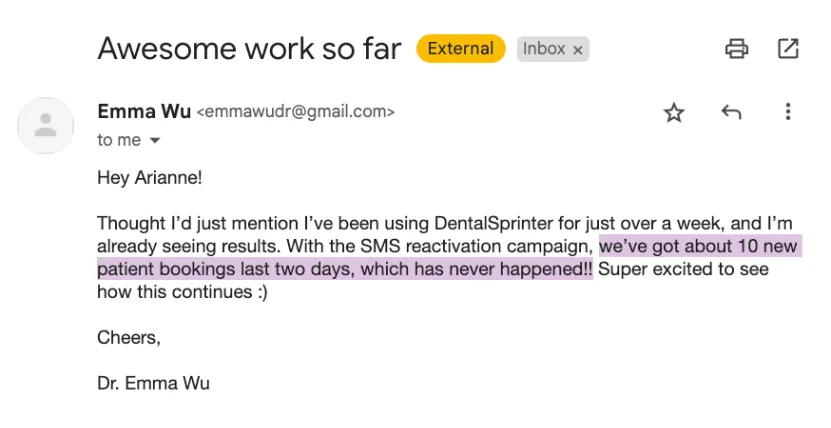The height and width of the screenshot is (428, 831).
Task: Click the yellow External label
Action: tap(461, 48)
